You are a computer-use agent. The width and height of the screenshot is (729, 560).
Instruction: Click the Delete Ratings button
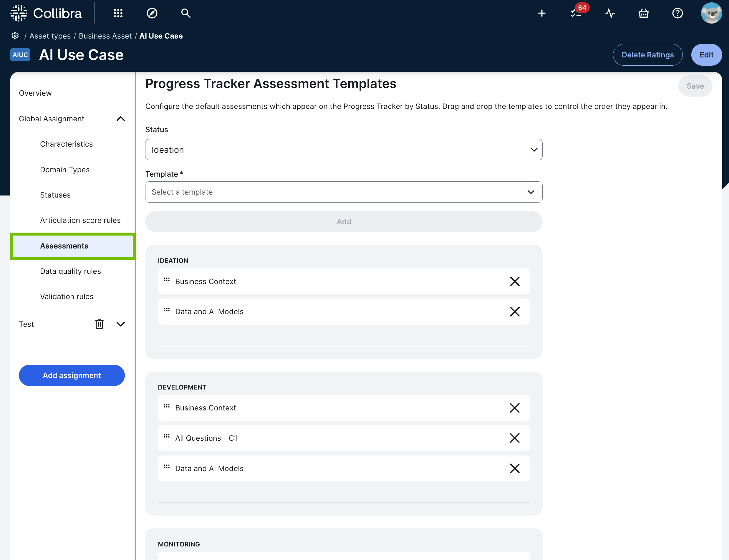[x=647, y=55]
